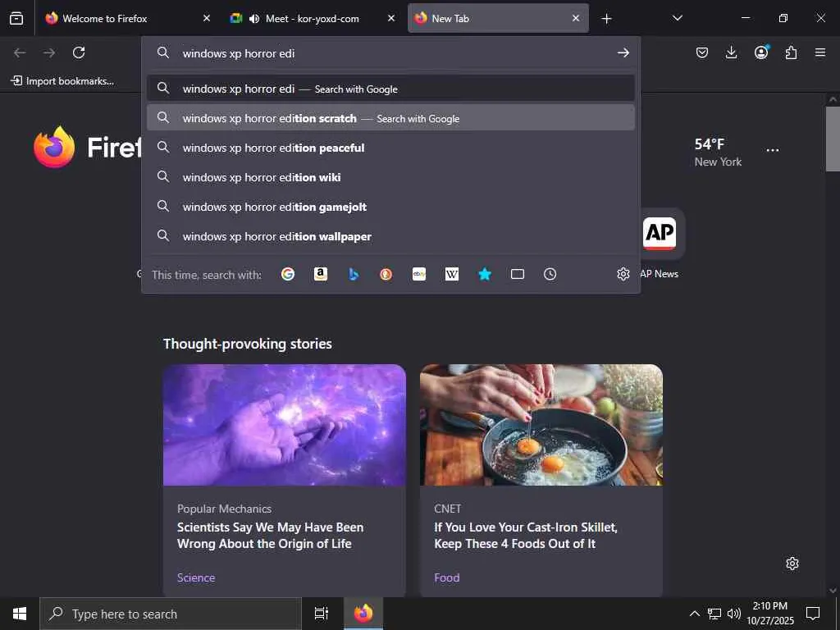Image resolution: width=840 pixels, height=630 pixels.
Task: Search this time with Bing
Action: [354, 274]
